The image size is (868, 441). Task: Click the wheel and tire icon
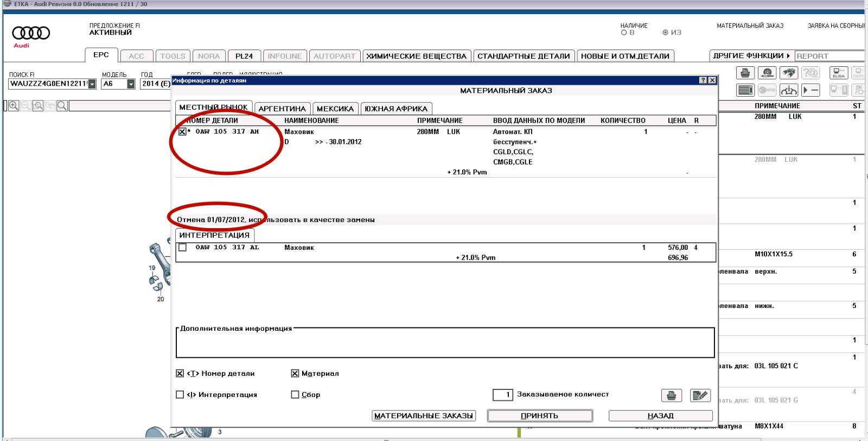click(x=767, y=73)
